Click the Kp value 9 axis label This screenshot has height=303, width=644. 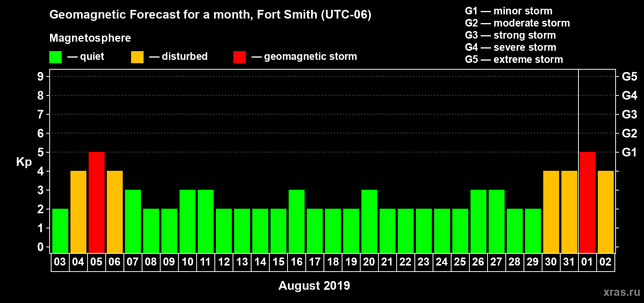41,77
